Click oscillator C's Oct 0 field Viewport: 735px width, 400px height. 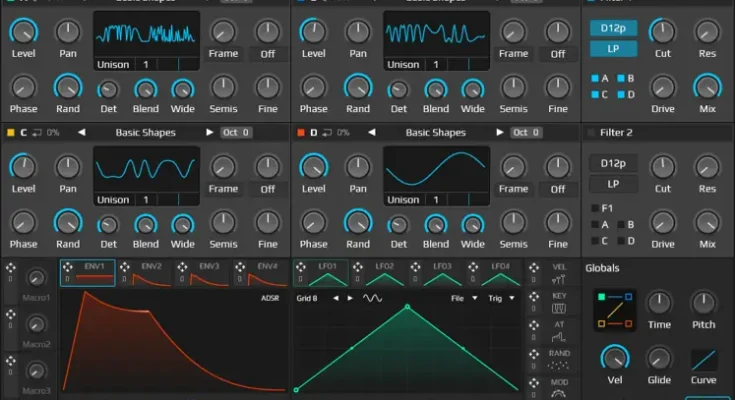[x=236, y=133]
